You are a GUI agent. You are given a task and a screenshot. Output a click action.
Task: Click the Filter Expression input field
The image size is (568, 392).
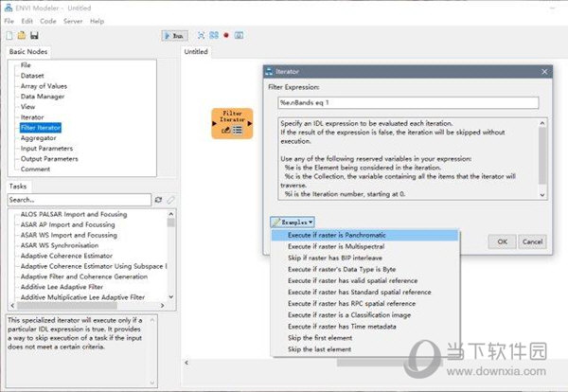(x=408, y=103)
